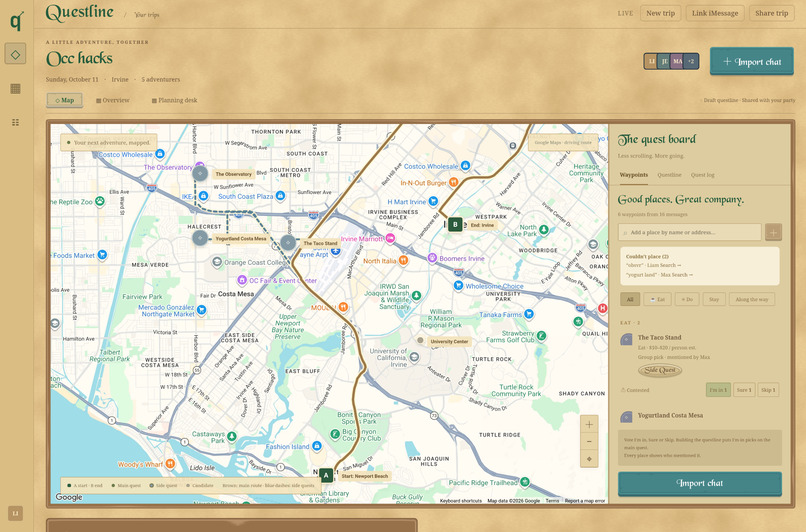This screenshot has height=532, width=806.
Task: Click the Questline title wordmark
Action: pos(79,12)
